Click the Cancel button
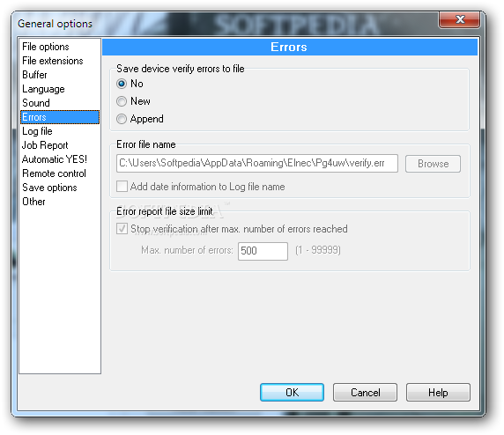Screen dimensions: 504x435 365,392
